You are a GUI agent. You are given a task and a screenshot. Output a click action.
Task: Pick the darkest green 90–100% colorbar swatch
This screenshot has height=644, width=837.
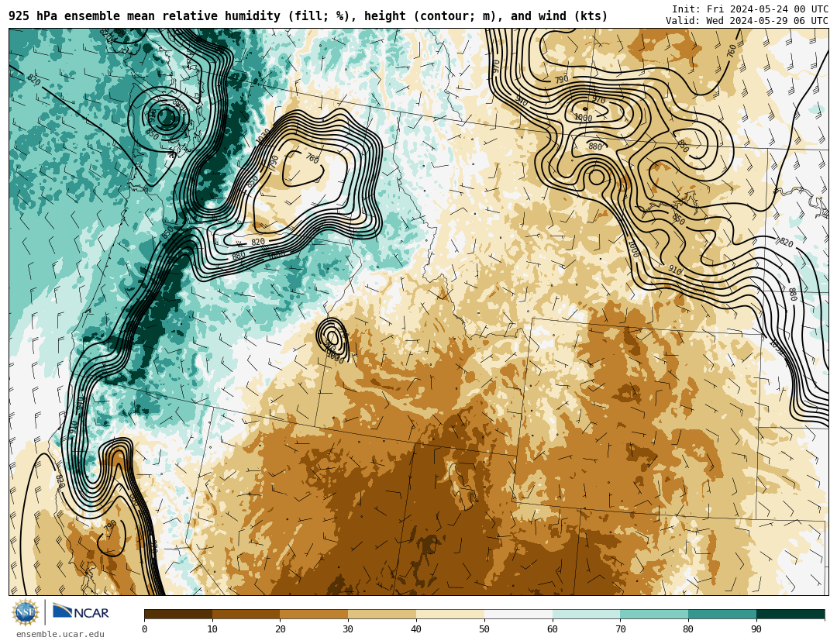[790, 614]
